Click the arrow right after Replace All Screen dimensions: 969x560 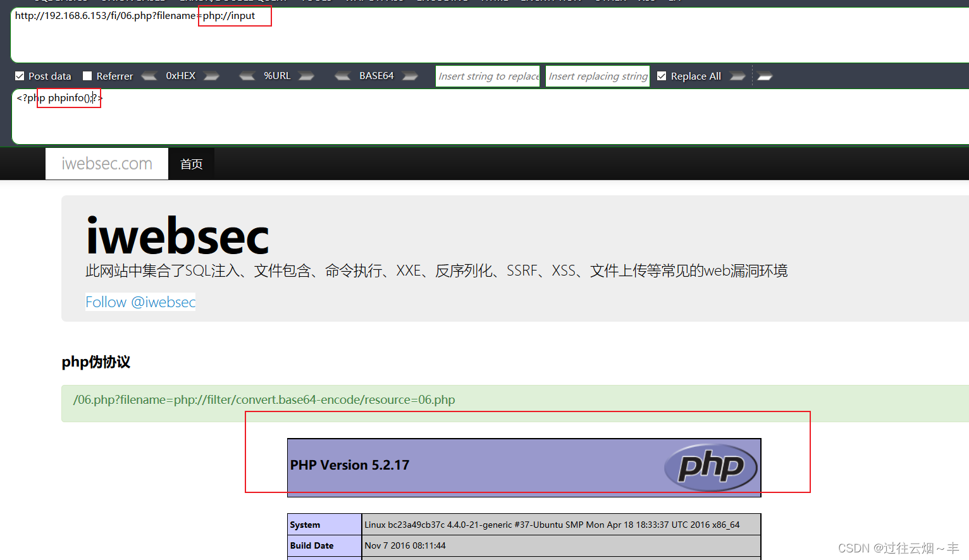(x=738, y=76)
